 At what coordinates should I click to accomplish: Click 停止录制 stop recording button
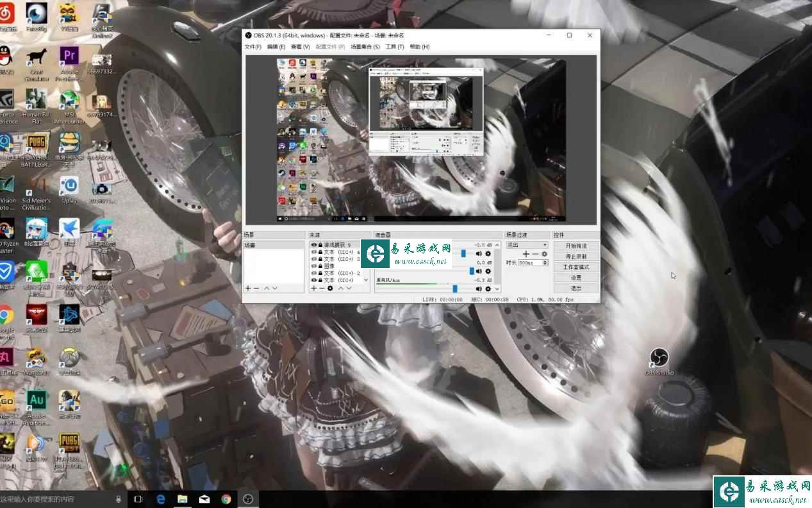pyautogui.click(x=576, y=256)
